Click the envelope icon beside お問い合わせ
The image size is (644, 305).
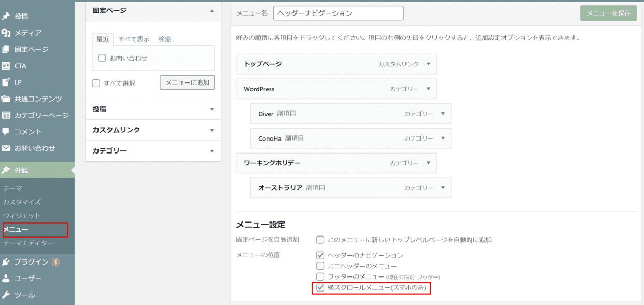pos(6,148)
